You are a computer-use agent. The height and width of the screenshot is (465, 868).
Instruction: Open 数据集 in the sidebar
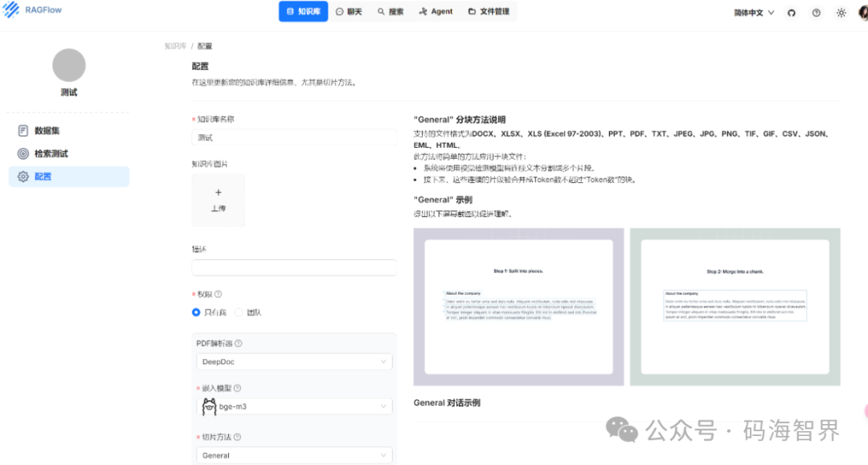[69, 130]
